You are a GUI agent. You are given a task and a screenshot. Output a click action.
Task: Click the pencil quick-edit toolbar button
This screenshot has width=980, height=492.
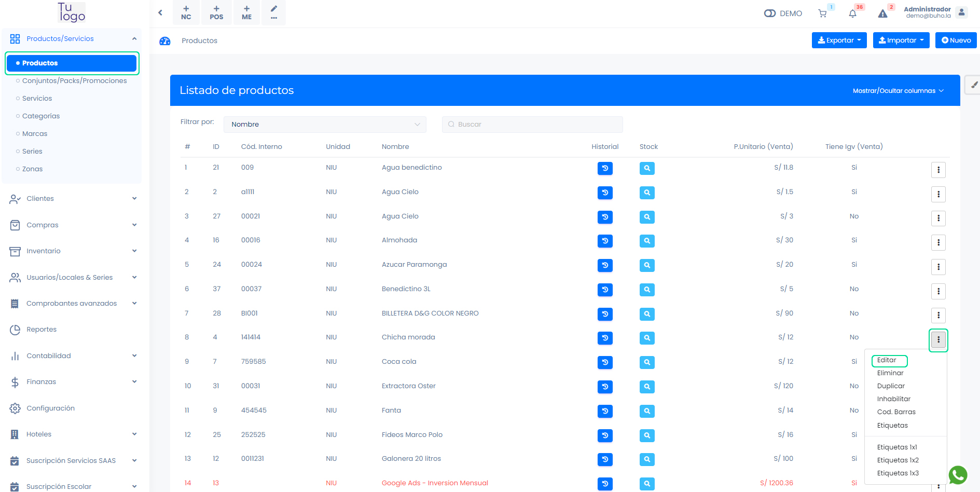click(274, 12)
